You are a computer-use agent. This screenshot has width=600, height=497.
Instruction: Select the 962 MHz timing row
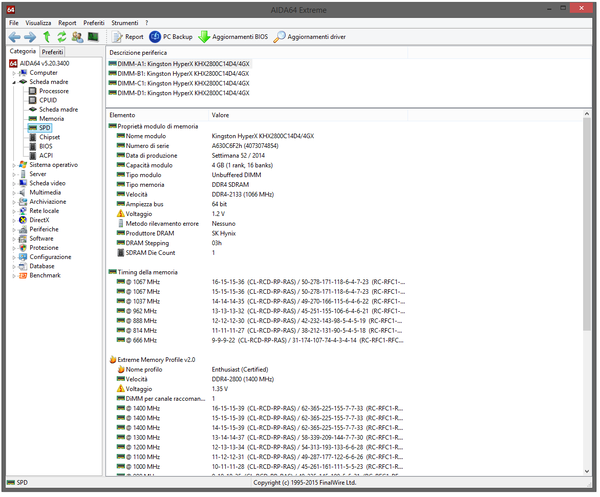click(x=260, y=311)
